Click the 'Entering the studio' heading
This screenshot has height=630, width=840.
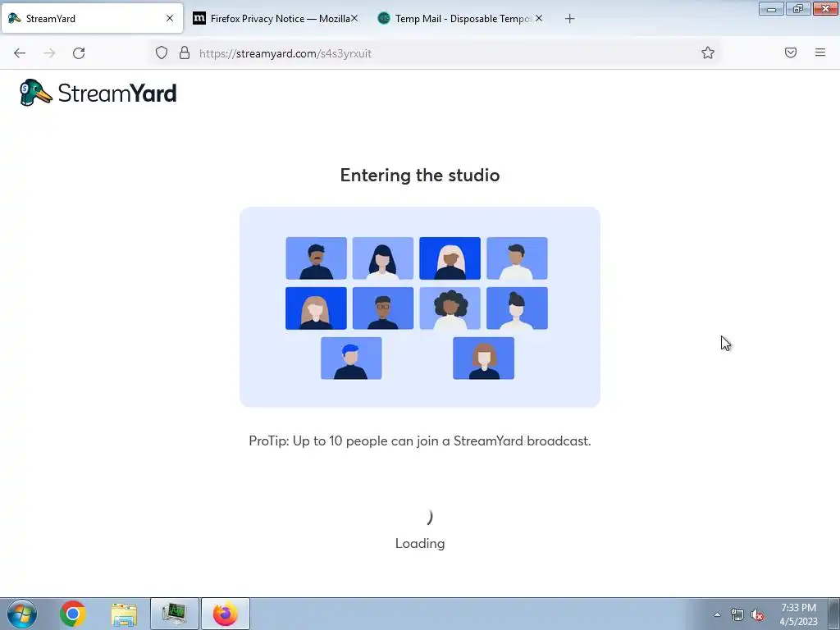(x=420, y=176)
